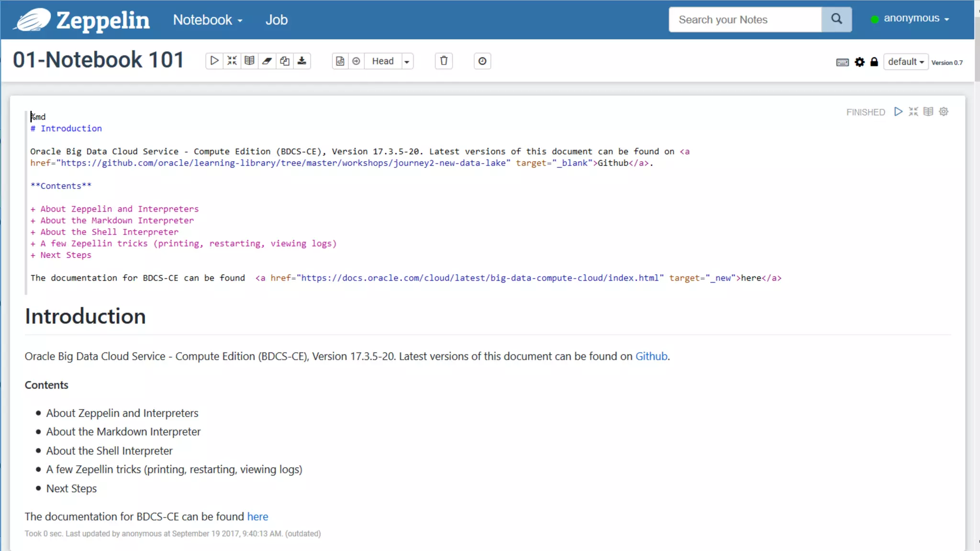Screen dimensions: 980x551
Task: Toggle show/hide code for all paragraphs
Action: [232, 61]
